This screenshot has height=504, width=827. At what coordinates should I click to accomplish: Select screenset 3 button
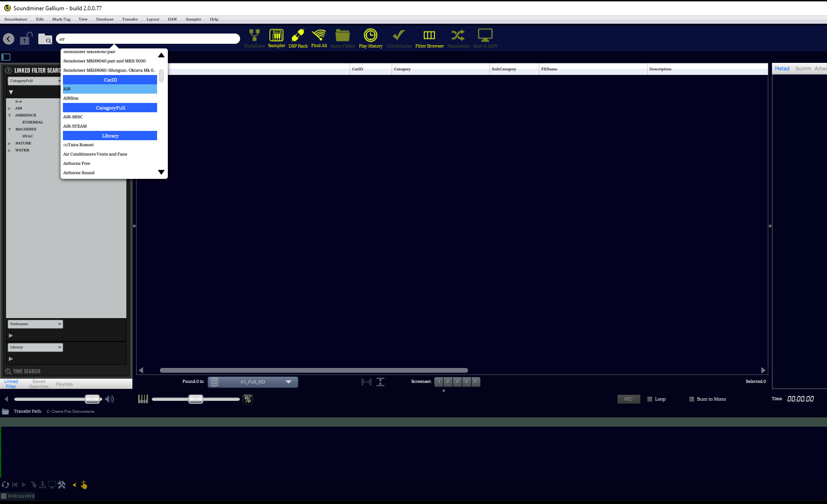pyautogui.click(x=457, y=382)
